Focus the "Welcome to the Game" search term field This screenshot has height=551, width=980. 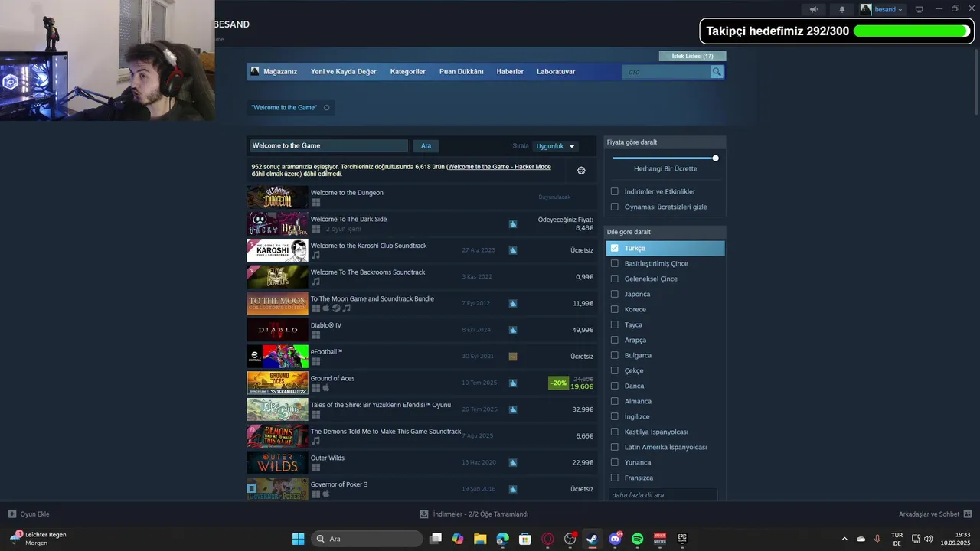[x=329, y=146]
